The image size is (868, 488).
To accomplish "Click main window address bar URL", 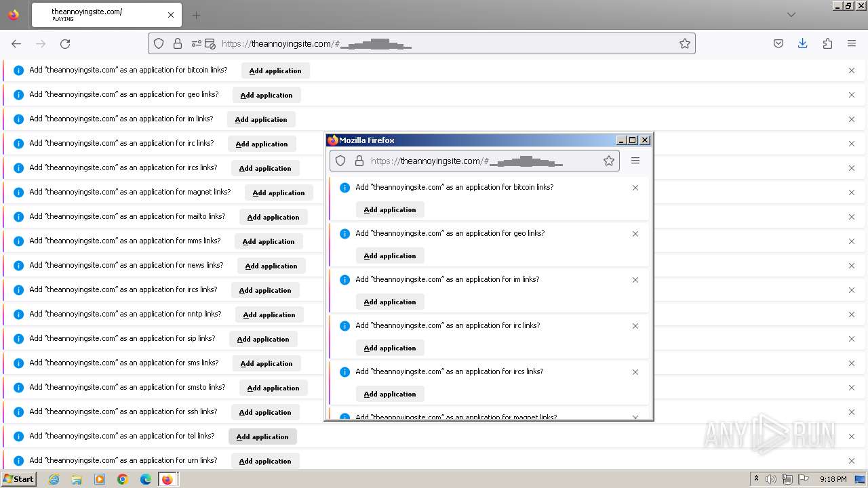I will coord(317,43).
